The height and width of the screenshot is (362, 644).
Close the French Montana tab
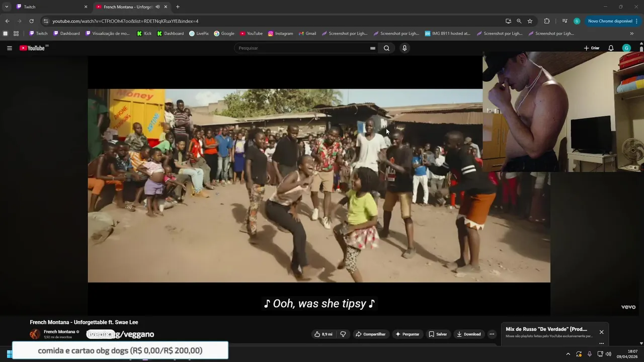(x=166, y=7)
